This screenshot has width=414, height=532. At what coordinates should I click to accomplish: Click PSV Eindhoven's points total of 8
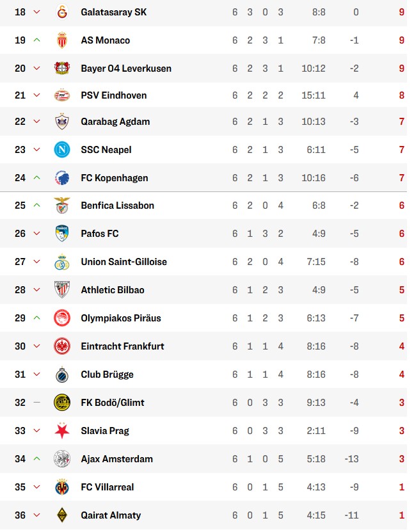[x=401, y=95]
